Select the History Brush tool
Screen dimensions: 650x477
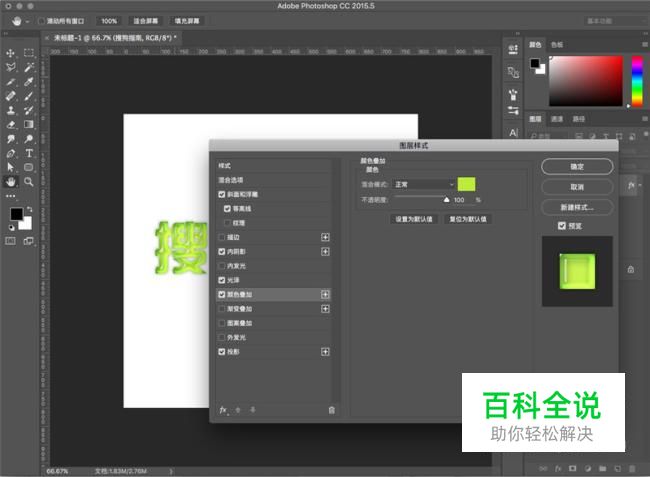[29, 110]
